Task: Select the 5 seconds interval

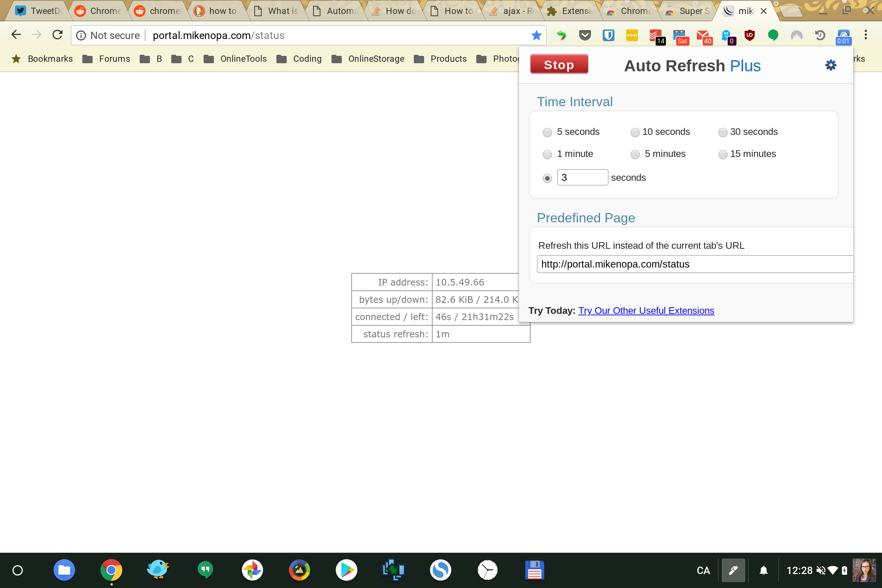Action: coord(547,132)
